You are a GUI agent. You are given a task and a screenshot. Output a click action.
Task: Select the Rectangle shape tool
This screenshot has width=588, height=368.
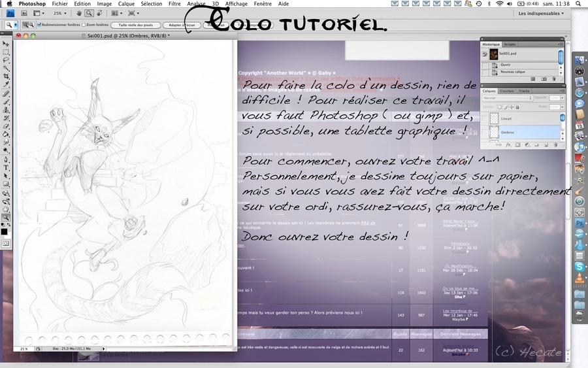tap(6, 184)
